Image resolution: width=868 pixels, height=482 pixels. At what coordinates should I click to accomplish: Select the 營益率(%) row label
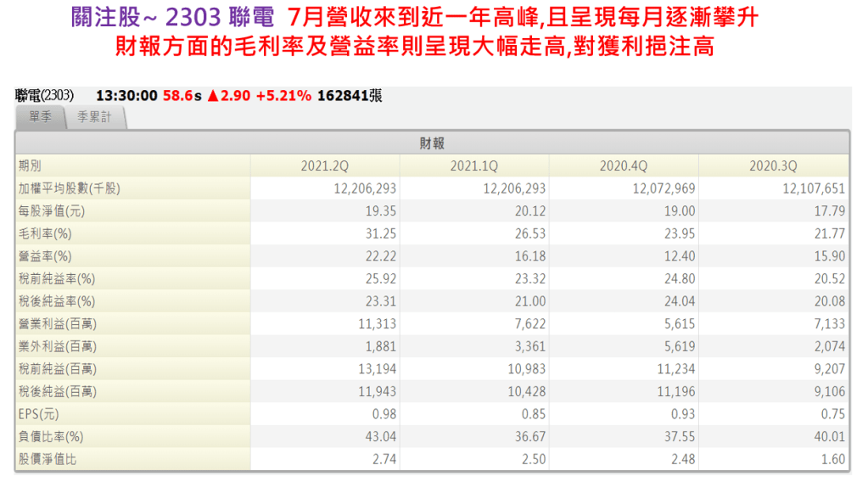pyautogui.click(x=45, y=255)
